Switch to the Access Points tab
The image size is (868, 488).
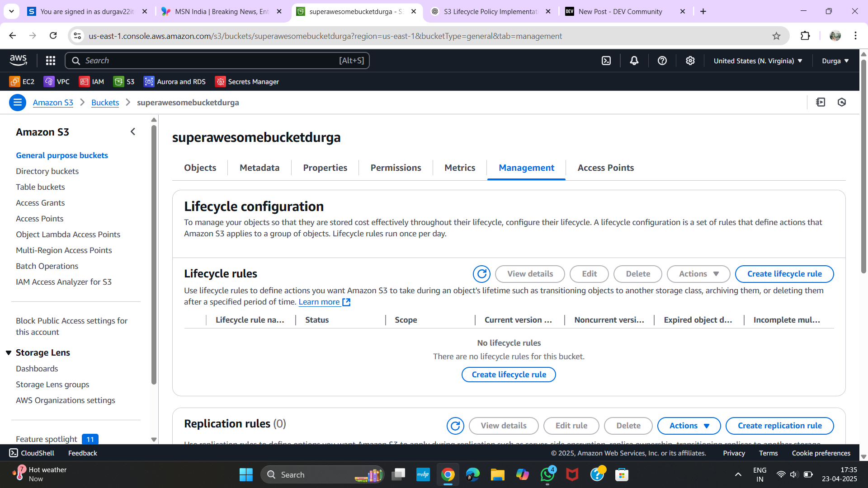(x=605, y=168)
